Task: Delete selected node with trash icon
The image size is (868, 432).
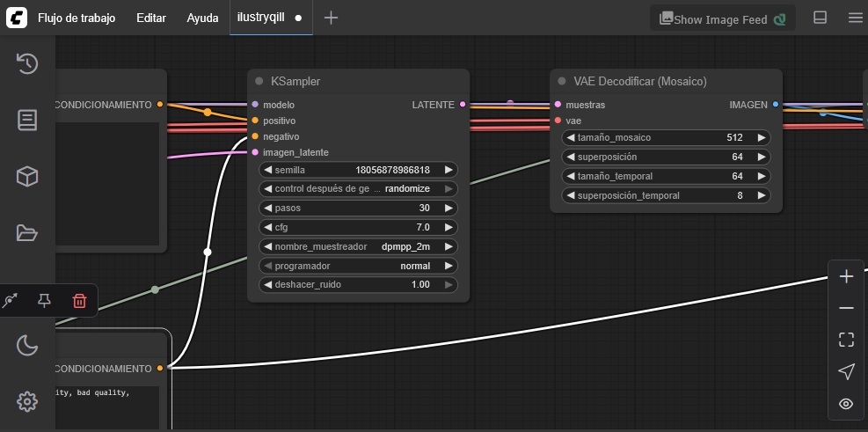Action: (x=80, y=301)
